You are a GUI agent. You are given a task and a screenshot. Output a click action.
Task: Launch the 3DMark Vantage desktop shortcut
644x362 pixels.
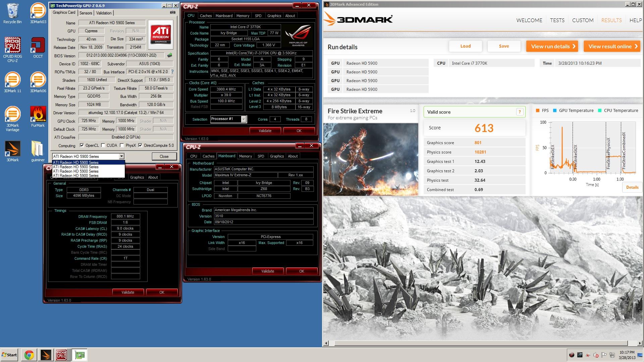point(12,119)
